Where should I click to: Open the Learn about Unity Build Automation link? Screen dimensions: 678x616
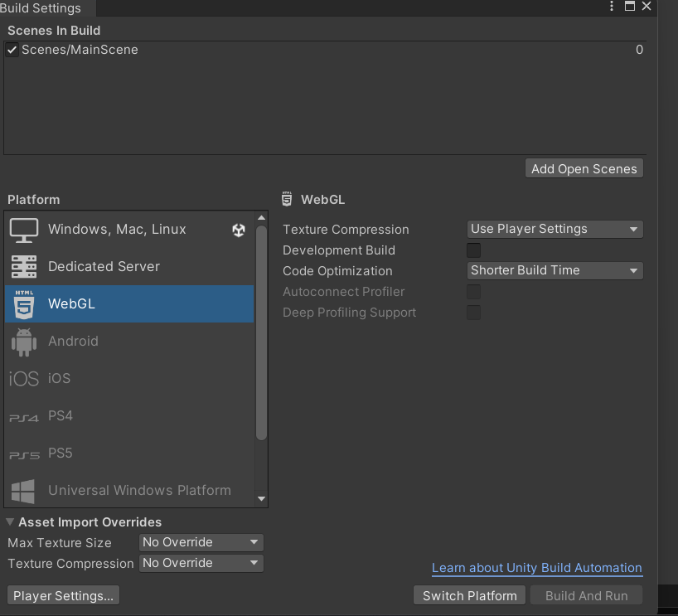(536, 568)
